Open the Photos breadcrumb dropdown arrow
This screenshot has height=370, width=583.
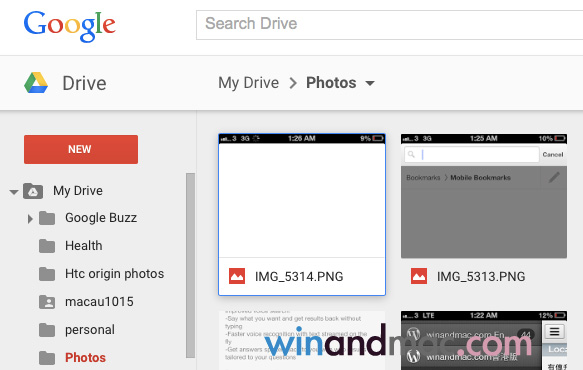pyautogui.click(x=370, y=83)
